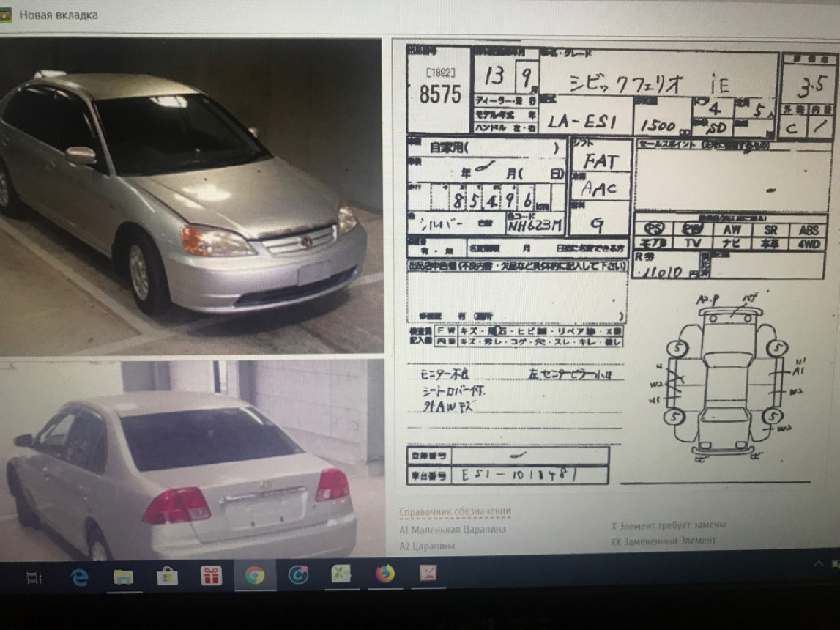Open Firefox from the taskbar

pos(385,574)
